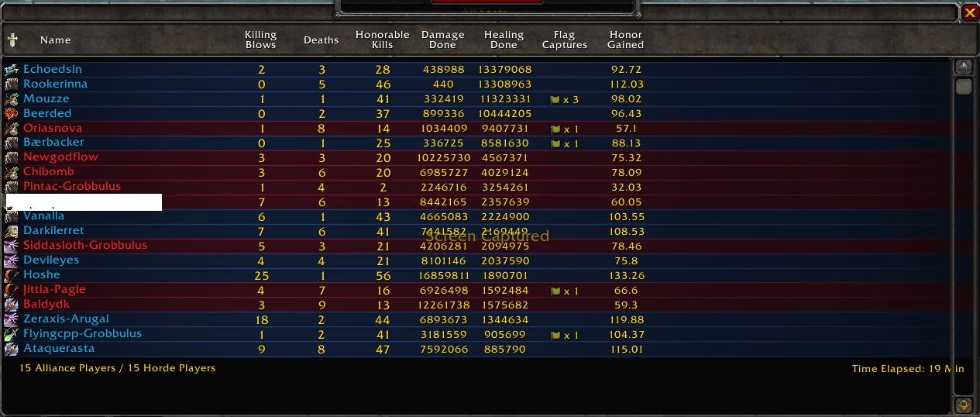Click the class icon beside Darkilerret
Viewport: 980px width, 417px height.
tap(11, 231)
